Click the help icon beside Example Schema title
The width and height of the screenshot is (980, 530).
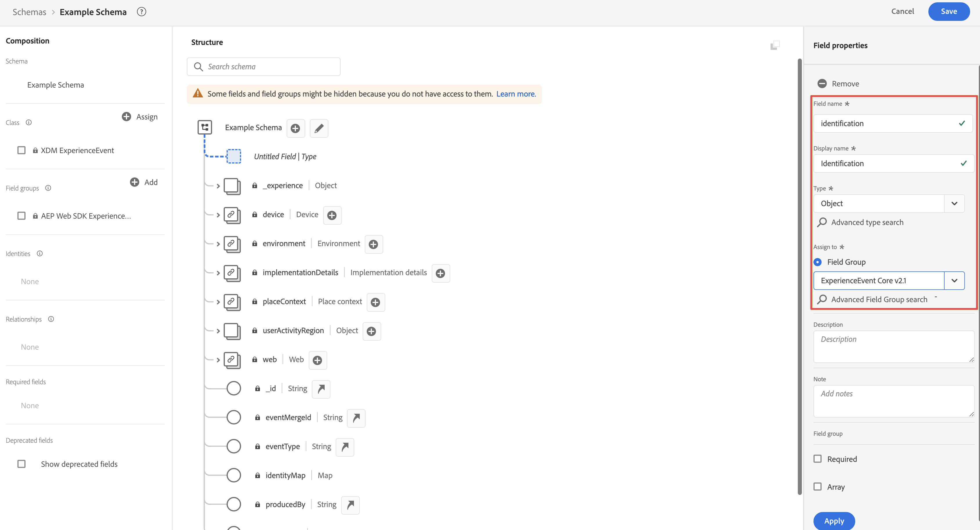pos(142,12)
